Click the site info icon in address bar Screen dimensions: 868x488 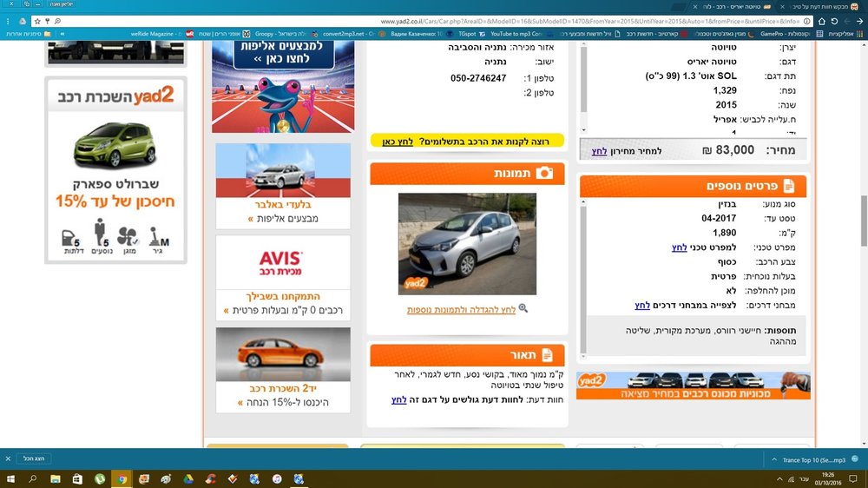tap(807, 21)
